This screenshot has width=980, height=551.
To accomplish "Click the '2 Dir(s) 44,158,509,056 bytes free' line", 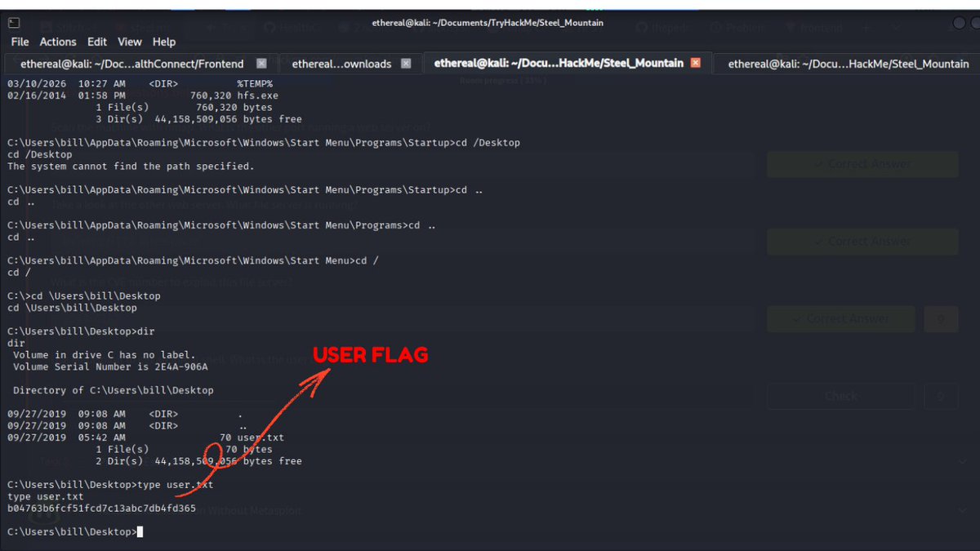I will tap(198, 461).
